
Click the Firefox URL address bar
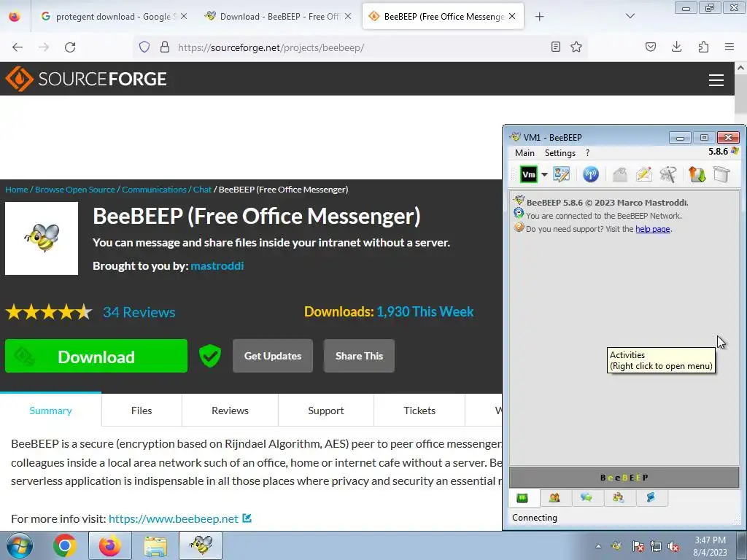coord(362,47)
